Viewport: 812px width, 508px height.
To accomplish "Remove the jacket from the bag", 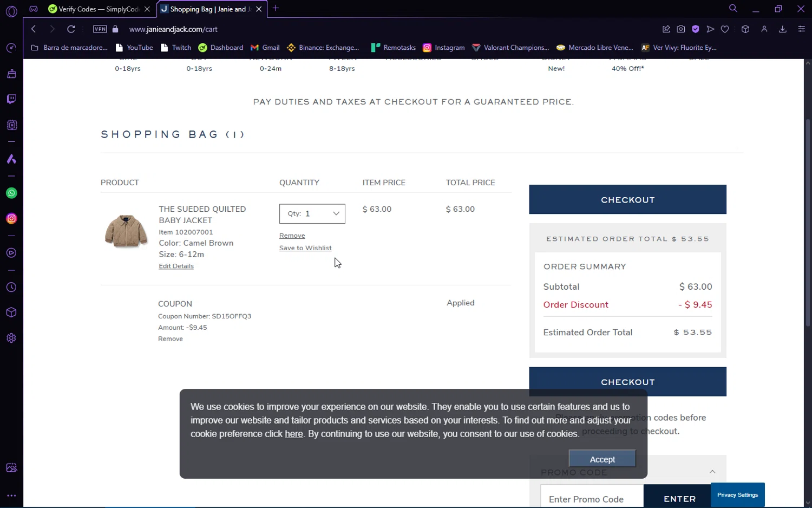I will pos(292,236).
